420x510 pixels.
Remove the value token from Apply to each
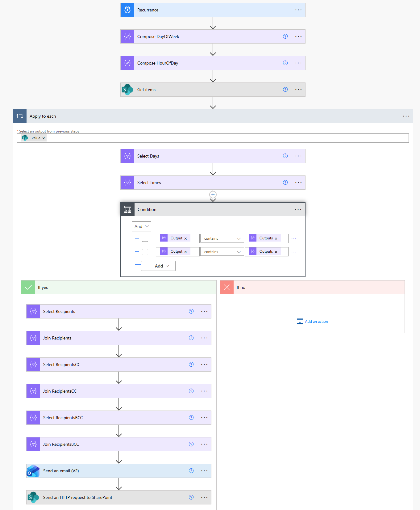pos(44,138)
